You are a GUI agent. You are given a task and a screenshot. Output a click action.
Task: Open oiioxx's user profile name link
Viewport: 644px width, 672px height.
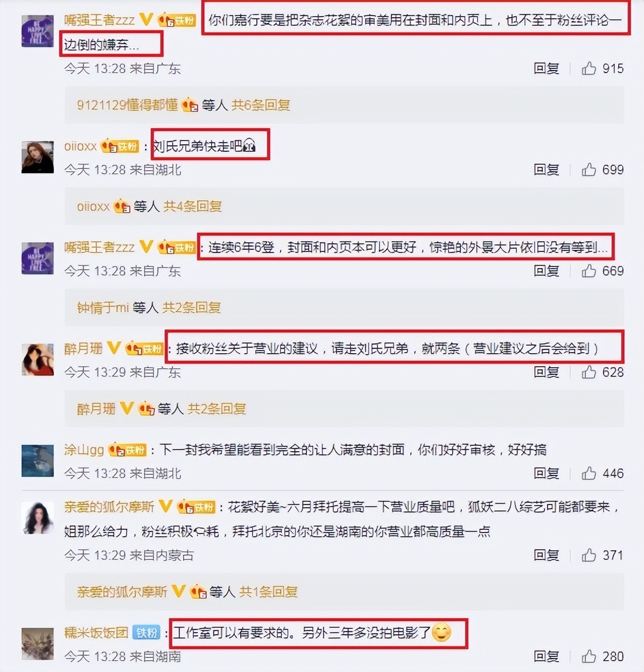point(80,146)
